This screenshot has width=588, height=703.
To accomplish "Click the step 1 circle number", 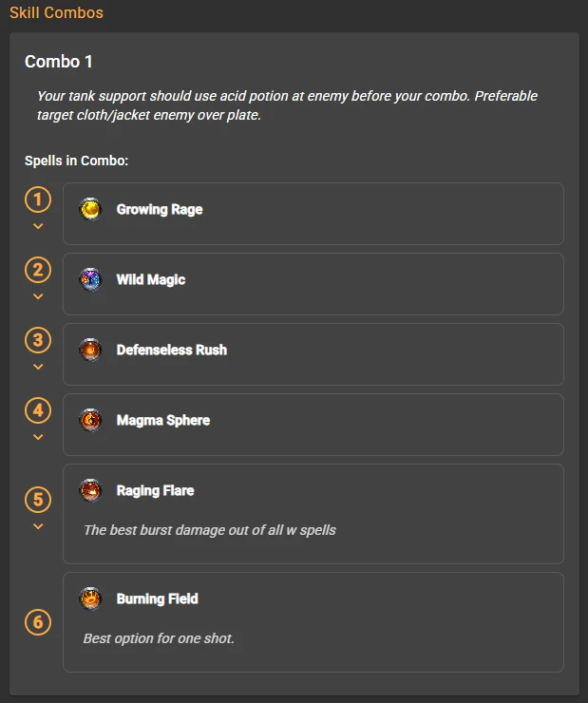I will point(38,199).
